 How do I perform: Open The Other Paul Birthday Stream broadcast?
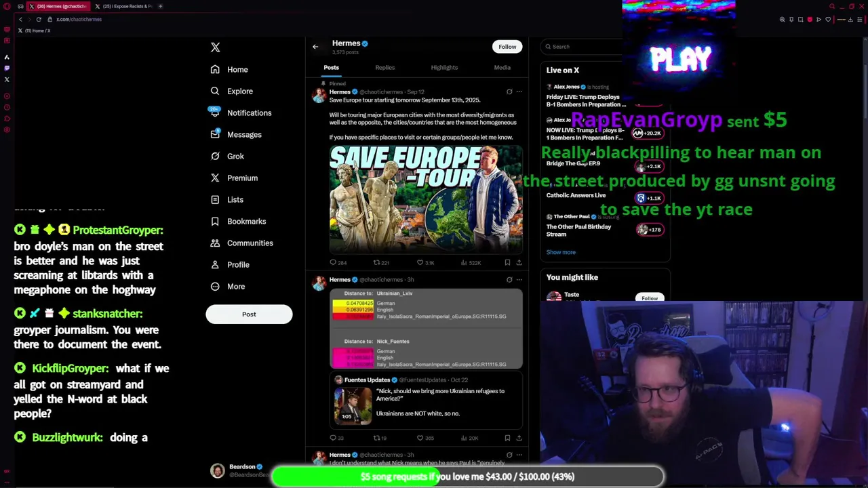(578, 230)
